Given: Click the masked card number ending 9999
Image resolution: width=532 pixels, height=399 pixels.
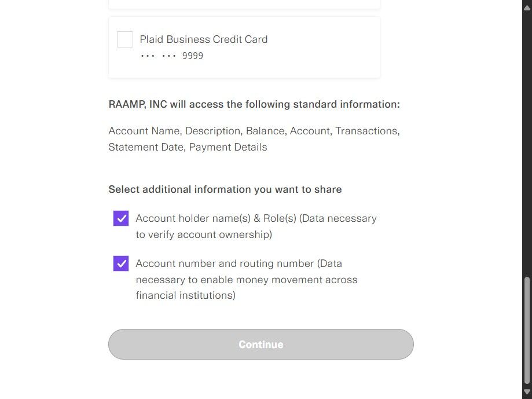Looking at the screenshot, I should click(x=172, y=56).
